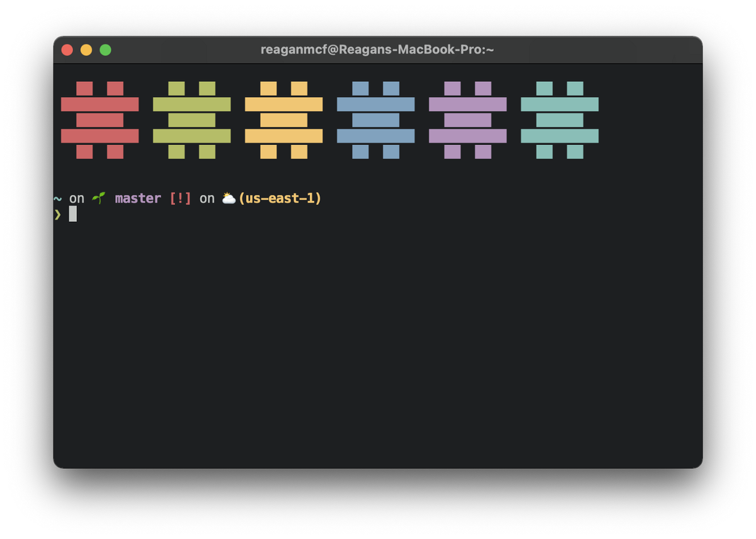This screenshot has height=539, width=756.
Task: Click the '(us-east-1)' region text
Action: tap(280, 199)
